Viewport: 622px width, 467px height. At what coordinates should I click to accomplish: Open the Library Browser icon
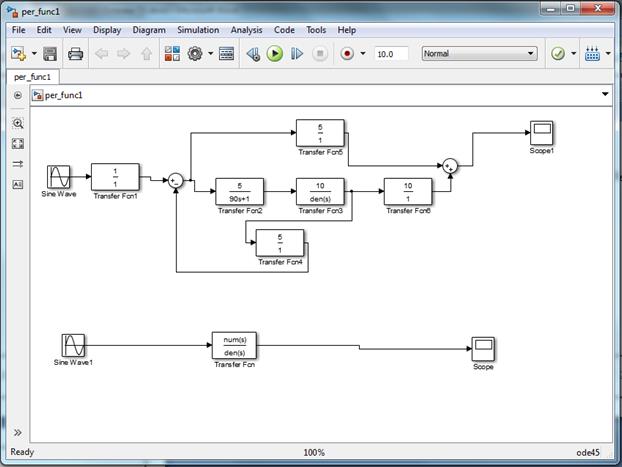(x=172, y=54)
